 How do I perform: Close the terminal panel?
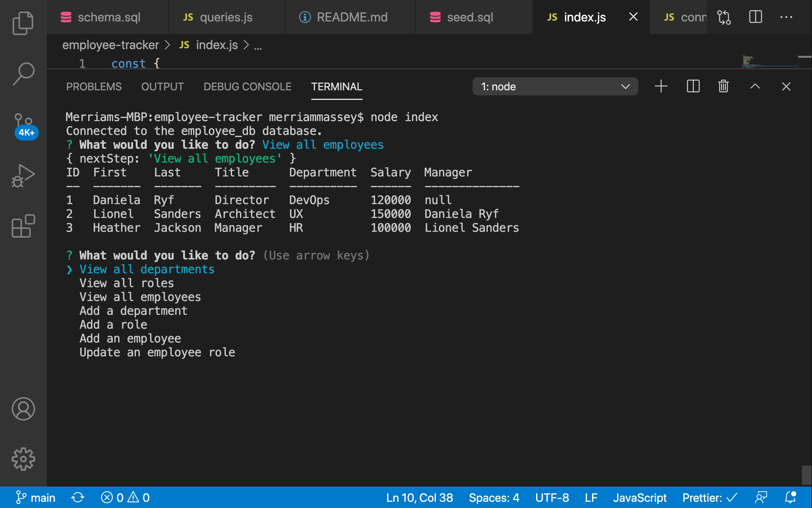pyautogui.click(x=786, y=86)
